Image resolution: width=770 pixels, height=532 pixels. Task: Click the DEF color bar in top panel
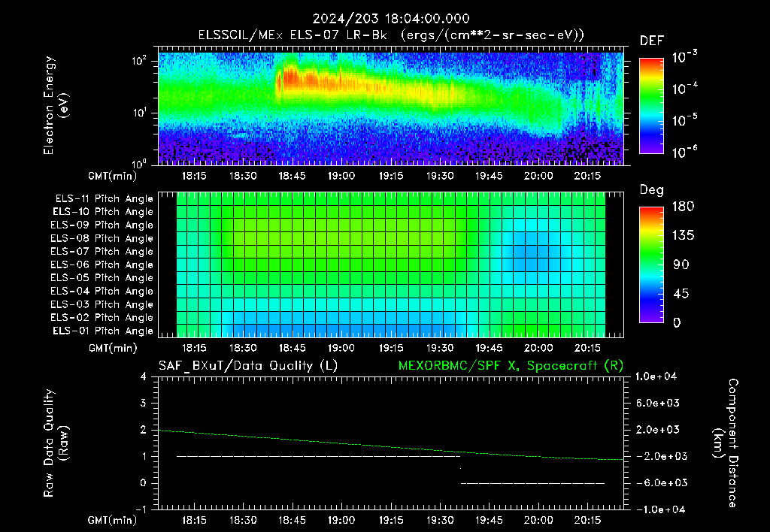tap(651, 106)
